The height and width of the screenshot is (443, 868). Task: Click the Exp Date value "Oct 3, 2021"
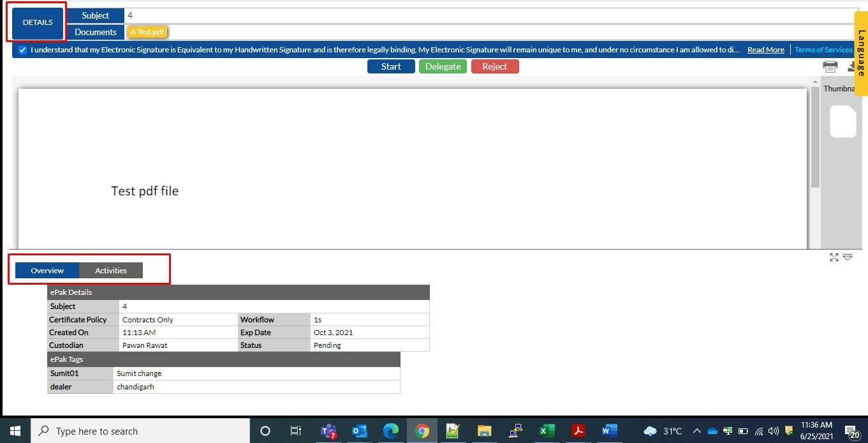tap(333, 333)
